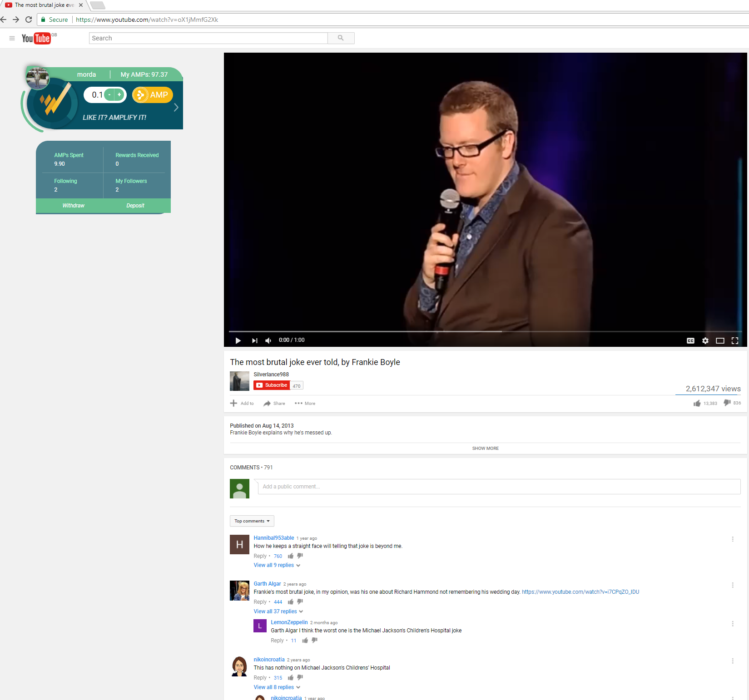
Task: Open options menu for Hannibal953able's comment
Action: click(733, 539)
